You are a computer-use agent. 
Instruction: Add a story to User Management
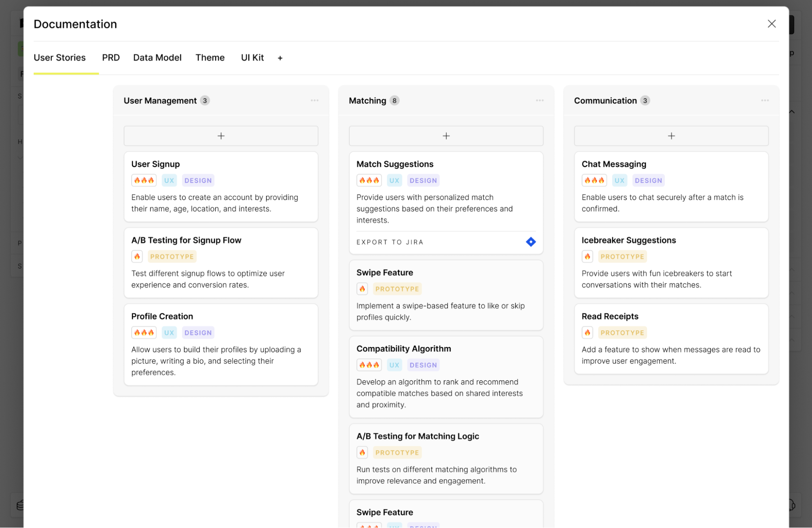(221, 136)
